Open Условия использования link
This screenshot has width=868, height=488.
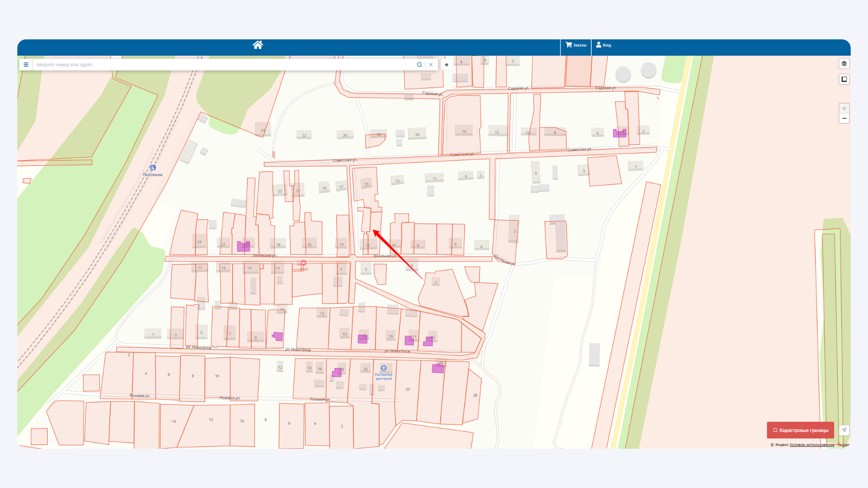[x=812, y=445]
